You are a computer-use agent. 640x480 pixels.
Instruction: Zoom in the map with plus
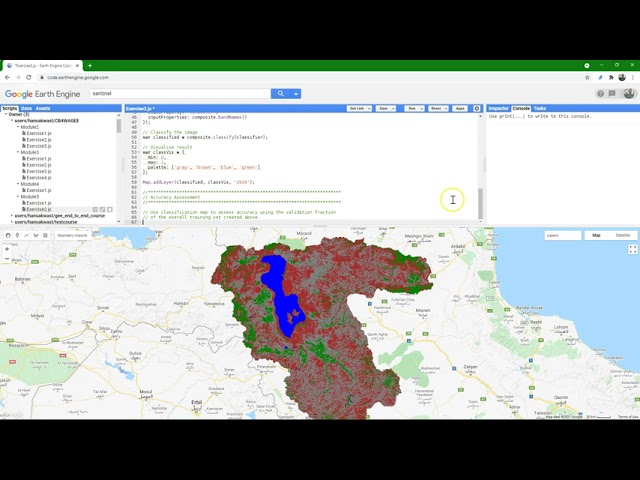(7, 249)
